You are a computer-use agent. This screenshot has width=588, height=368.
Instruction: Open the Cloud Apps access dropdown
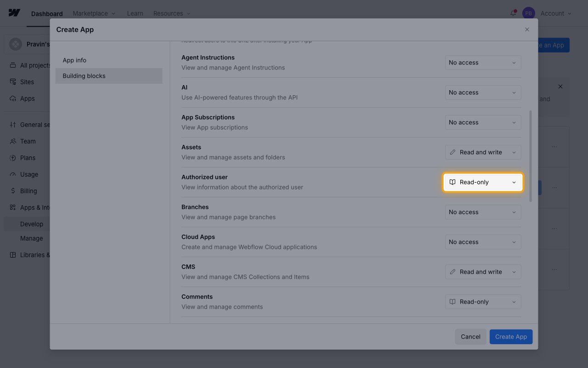pos(483,242)
